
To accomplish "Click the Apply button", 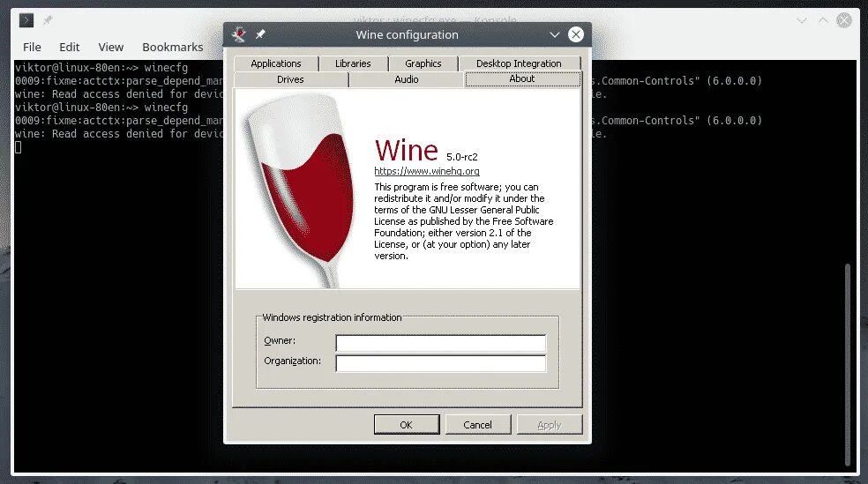I will 550,425.
